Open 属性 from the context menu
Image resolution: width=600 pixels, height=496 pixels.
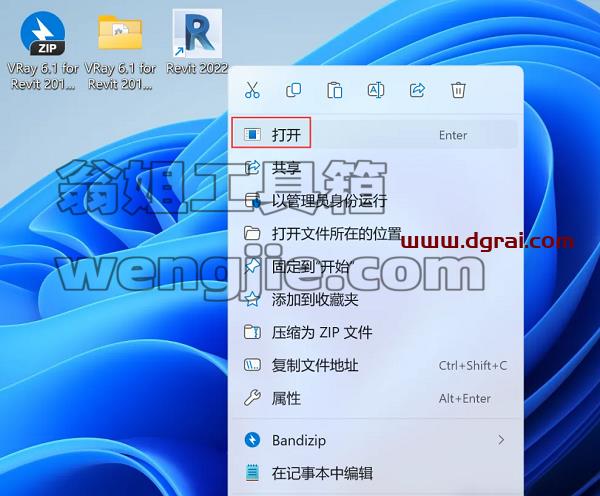(x=375, y=398)
